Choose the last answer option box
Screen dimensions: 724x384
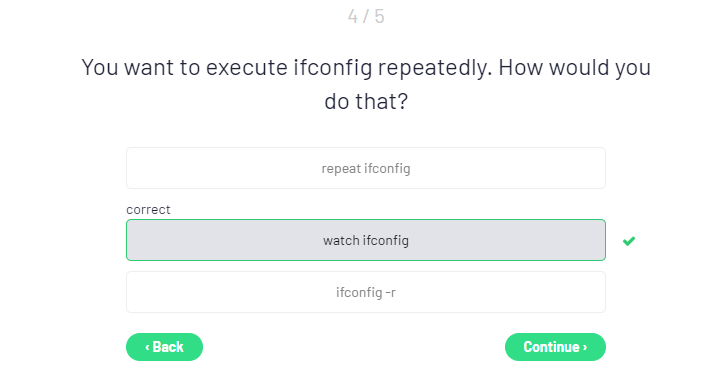tap(366, 292)
